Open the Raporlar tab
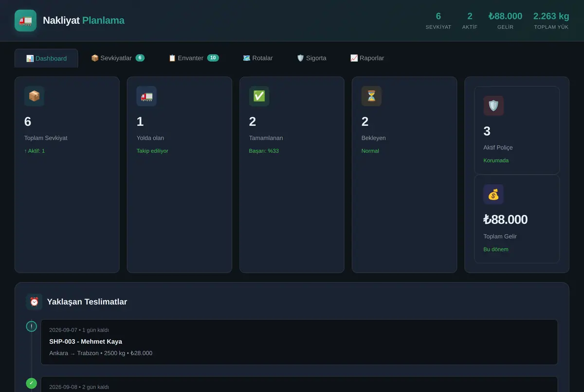This screenshot has height=392, width=584. [367, 58]
